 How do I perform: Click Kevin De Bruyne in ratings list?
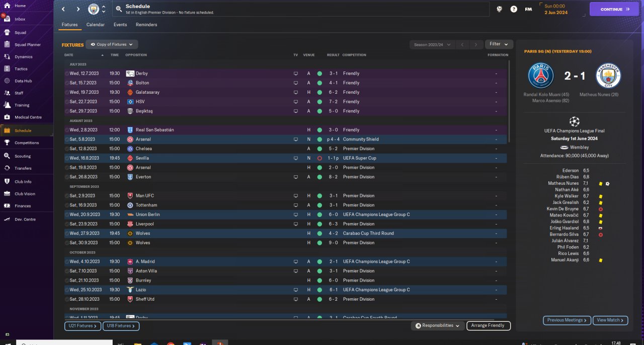(x=562, y=209)
